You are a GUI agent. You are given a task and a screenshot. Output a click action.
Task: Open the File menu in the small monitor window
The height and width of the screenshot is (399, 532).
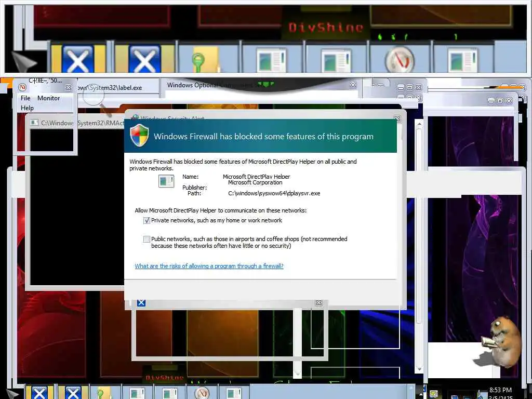pyautogui.click(x=25, y=98)
